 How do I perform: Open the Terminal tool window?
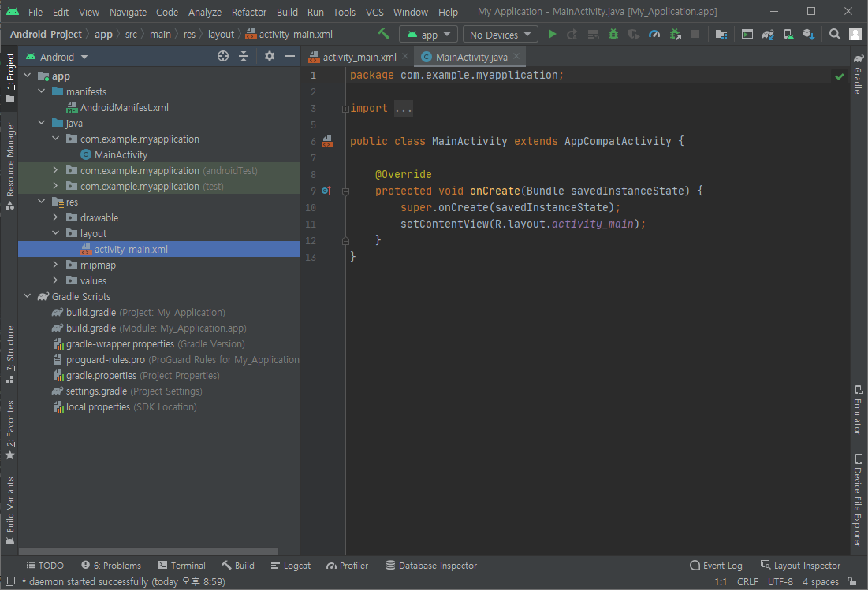point(181,566)
